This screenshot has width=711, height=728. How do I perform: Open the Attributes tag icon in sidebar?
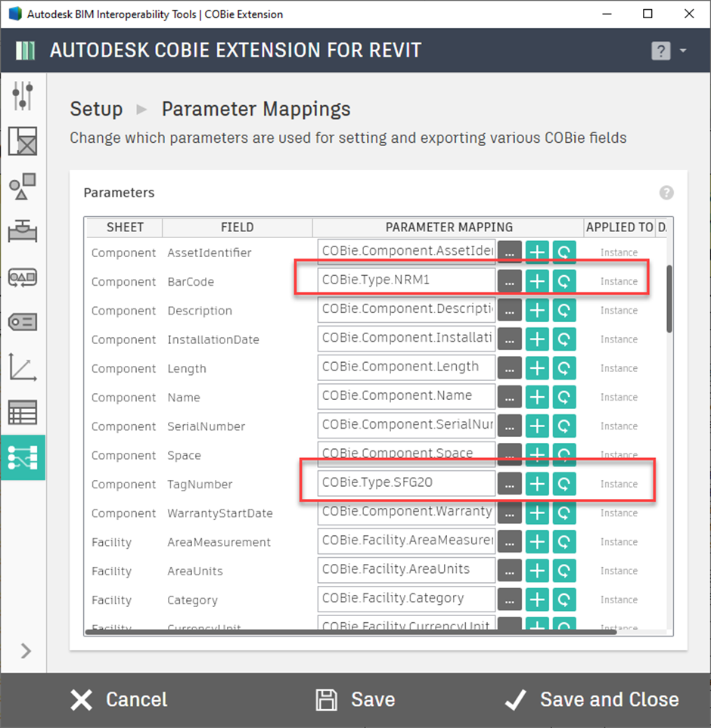pyautogui.click(x=23, y=322)
